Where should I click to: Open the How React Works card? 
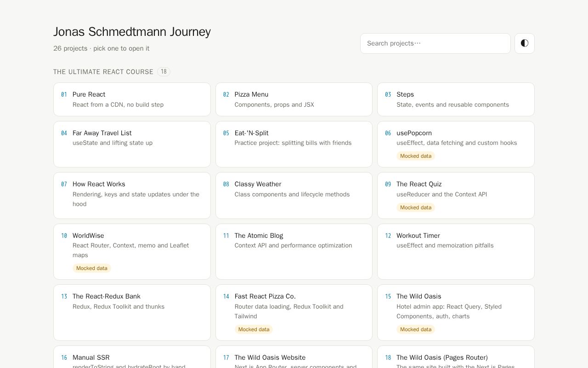(132, 195)
